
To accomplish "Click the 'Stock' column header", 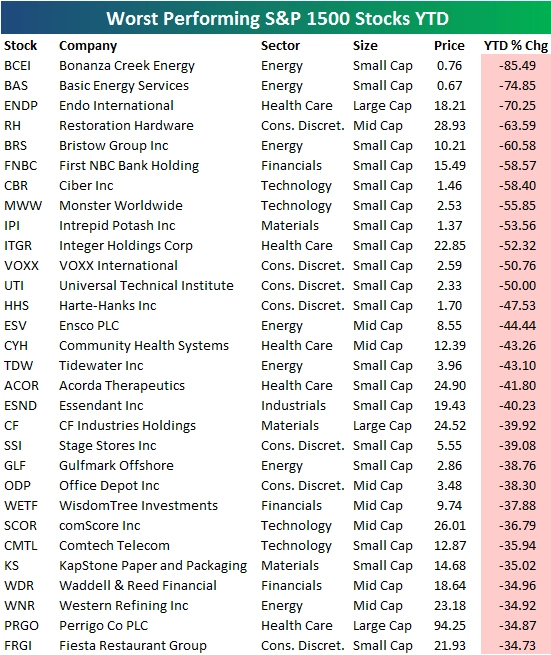I will click(20, 46).
